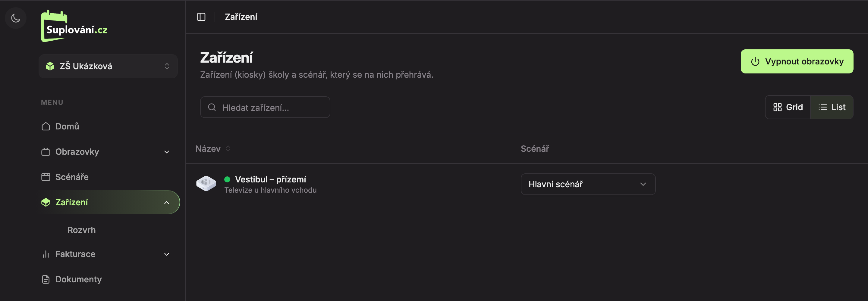Viewport: 868px width, 301px height.
Task: Open the Rozvrh submenu item
Action: click(x=82, y=230)
